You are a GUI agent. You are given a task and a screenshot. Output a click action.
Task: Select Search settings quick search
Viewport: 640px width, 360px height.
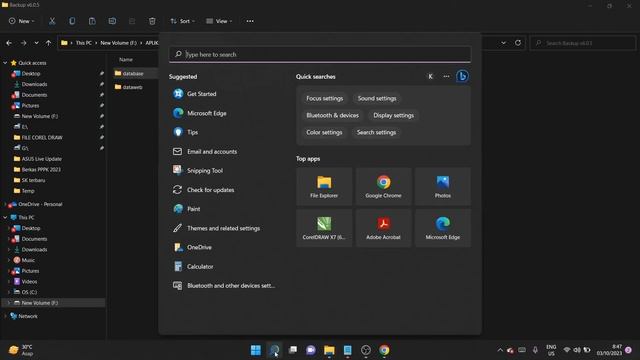click(376, 133)
